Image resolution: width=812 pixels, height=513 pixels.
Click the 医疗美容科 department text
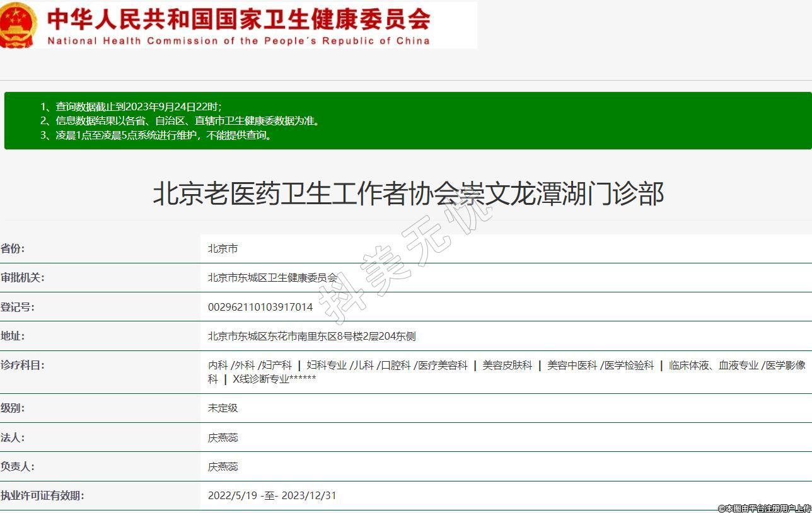[x=443, y=366]
